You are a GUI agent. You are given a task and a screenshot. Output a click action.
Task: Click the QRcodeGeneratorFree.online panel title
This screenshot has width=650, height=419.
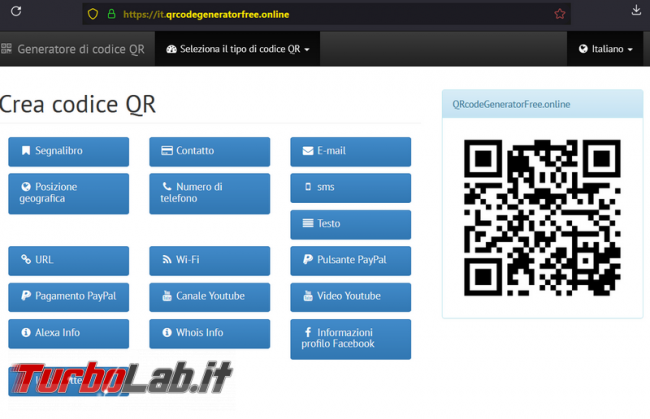(511, 104)
